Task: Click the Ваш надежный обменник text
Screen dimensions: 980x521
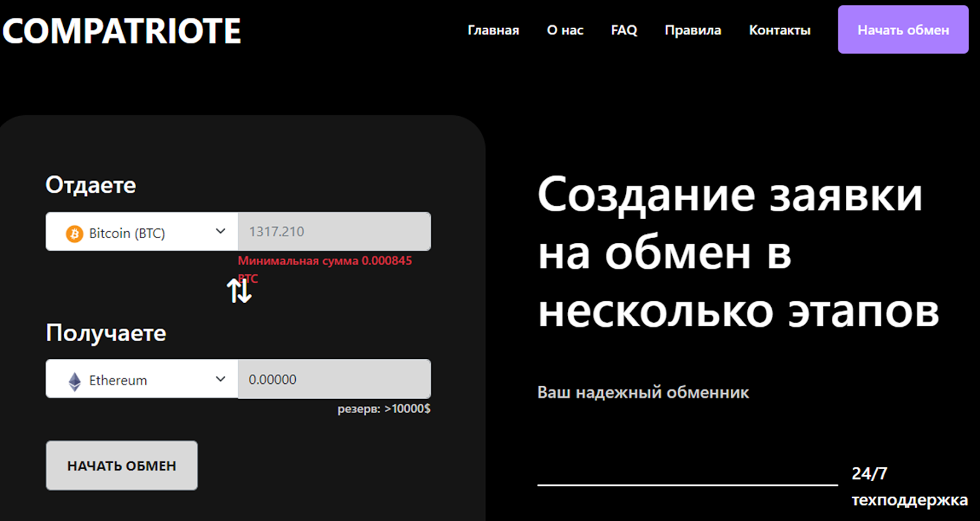Action: (643, 392)
